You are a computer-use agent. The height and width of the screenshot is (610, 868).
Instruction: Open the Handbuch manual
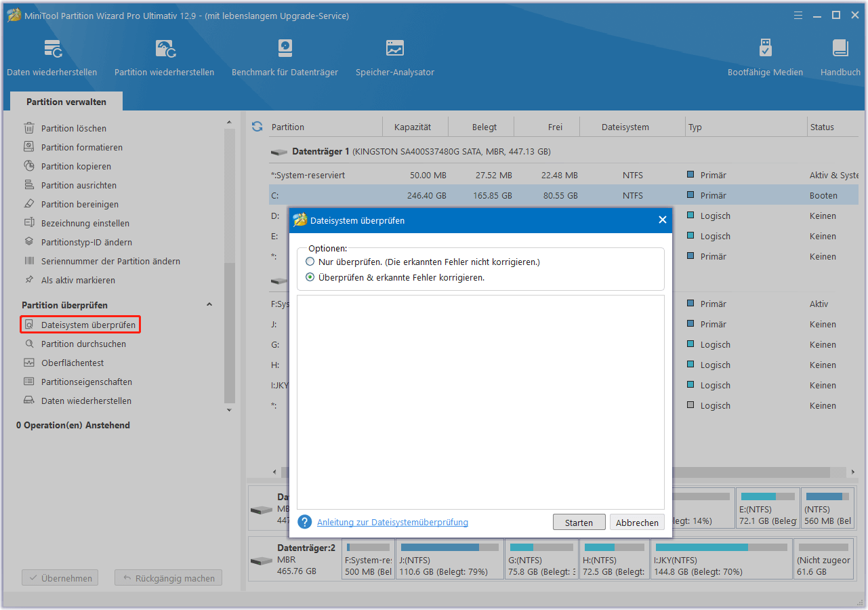840,58
